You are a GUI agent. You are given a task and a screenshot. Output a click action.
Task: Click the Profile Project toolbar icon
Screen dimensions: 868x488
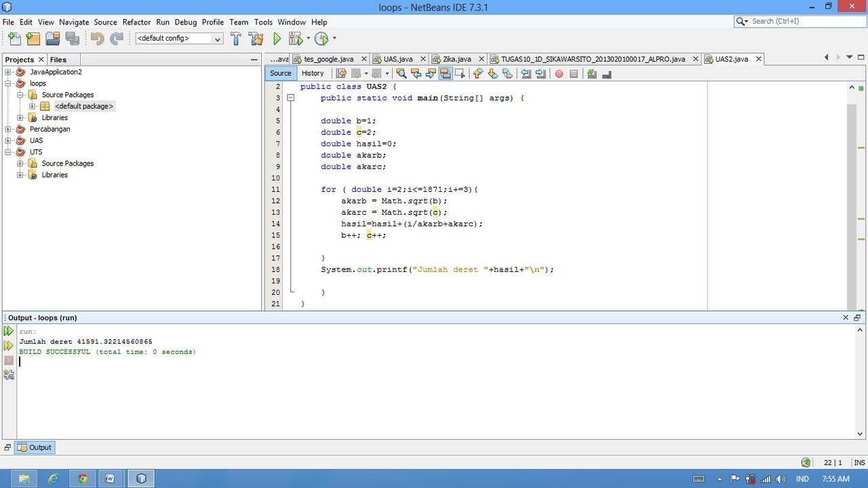pos(321,39)
